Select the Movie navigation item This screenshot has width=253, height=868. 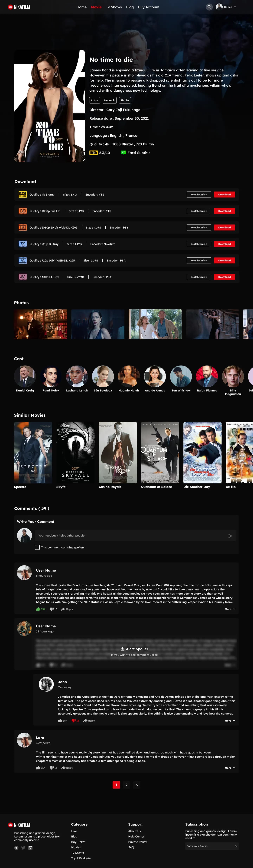(96, 7)
